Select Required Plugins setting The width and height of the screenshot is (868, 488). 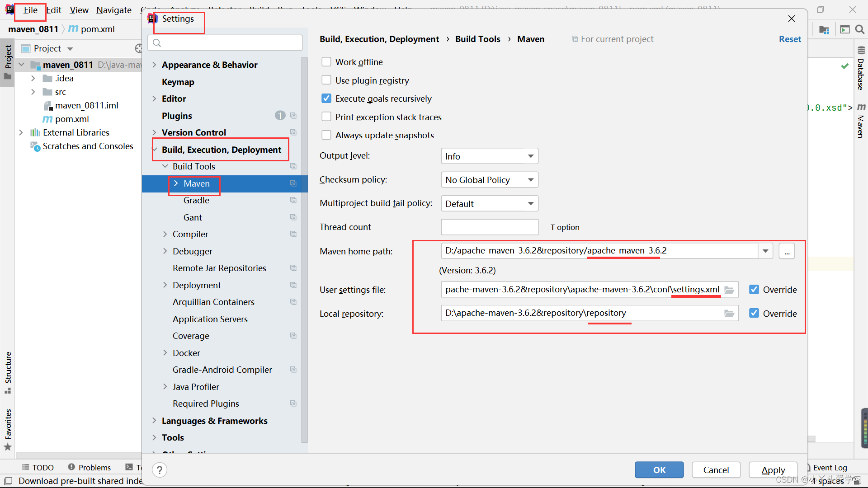point(206,404)
